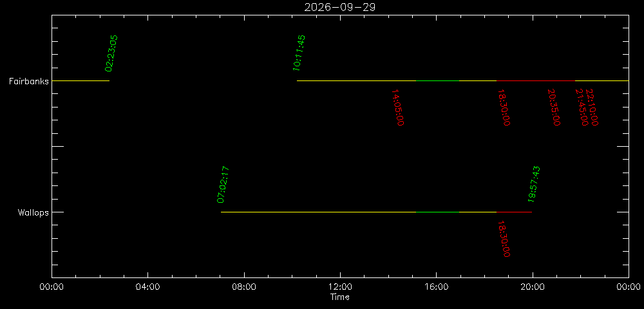Click the Wallops station label

pos(33,212)
